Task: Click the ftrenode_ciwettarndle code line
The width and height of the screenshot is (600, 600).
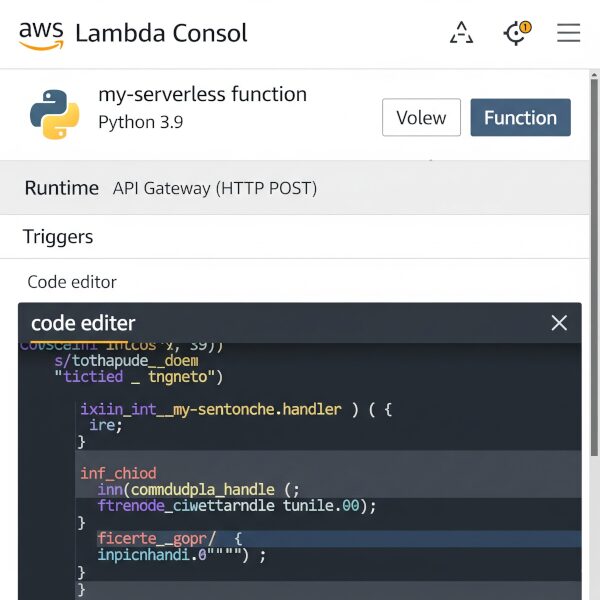Action: coord(237,505)
